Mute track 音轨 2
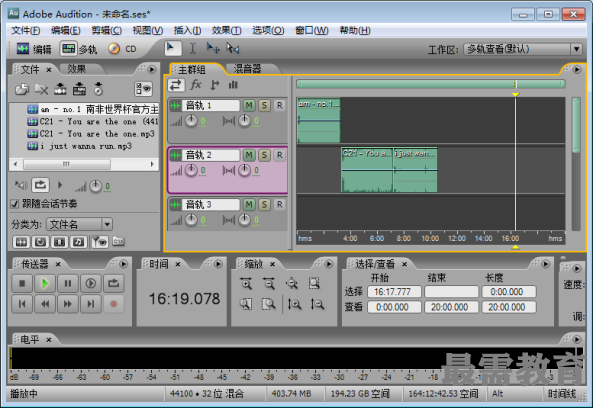The height and width of the screenshot is (409, 593). click(248, 155)
